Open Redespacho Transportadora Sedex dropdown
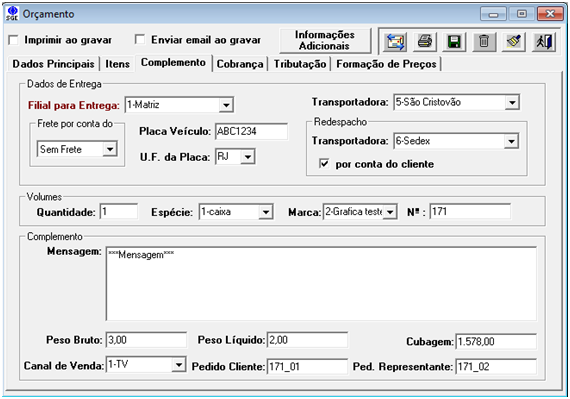Viewport: 570px width, 399px height. [511, 141]
